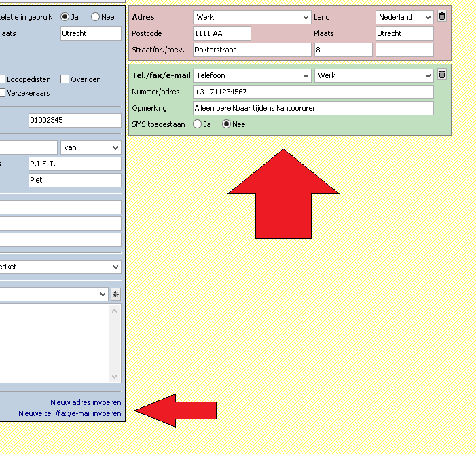Viewport: 476px width, 454px height.
Task: Check the Verzekeraars checkbox
Action: (x=2, y=93)
